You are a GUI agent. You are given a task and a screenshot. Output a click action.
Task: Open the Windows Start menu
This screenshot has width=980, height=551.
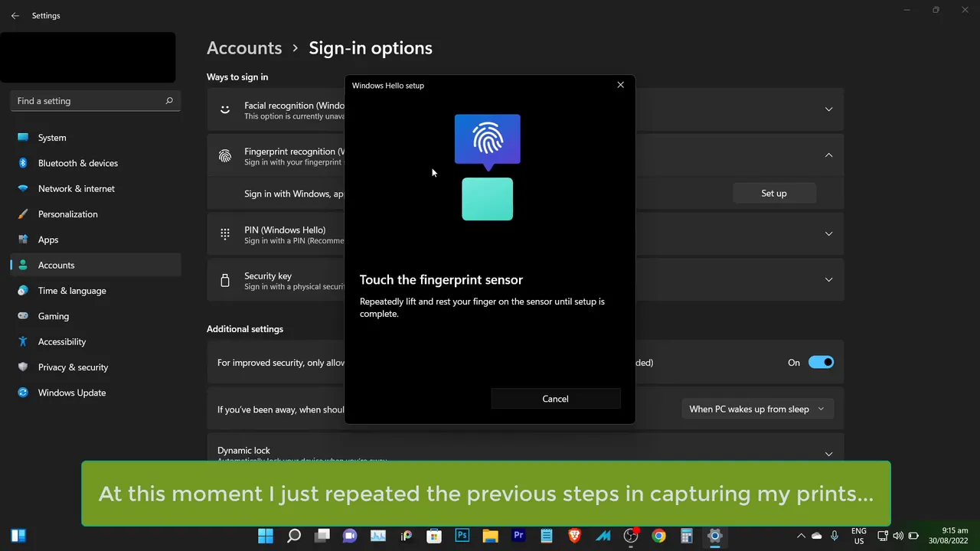(x=266, y=536)
